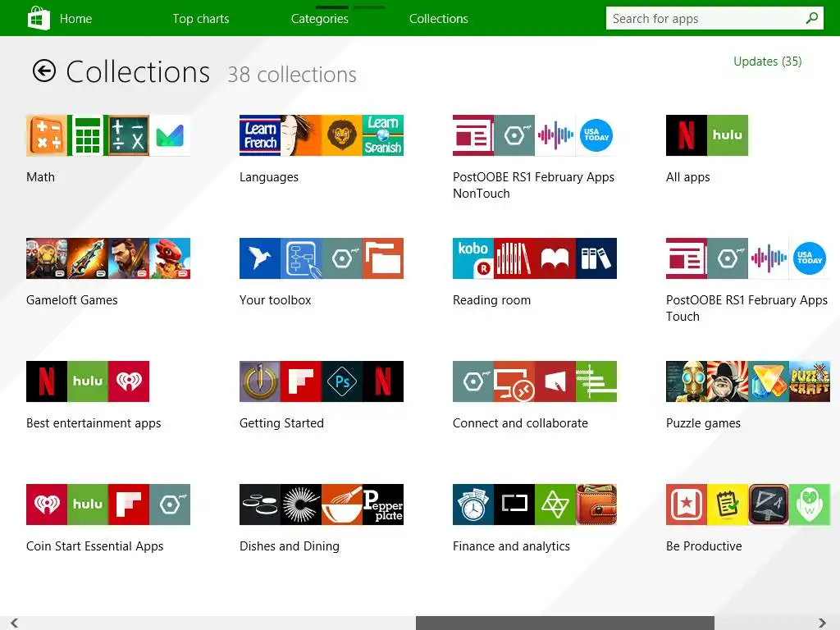840x630 pixels.
Task: Open iHeartRadio in Best entertainment apps
Action: 129,381
